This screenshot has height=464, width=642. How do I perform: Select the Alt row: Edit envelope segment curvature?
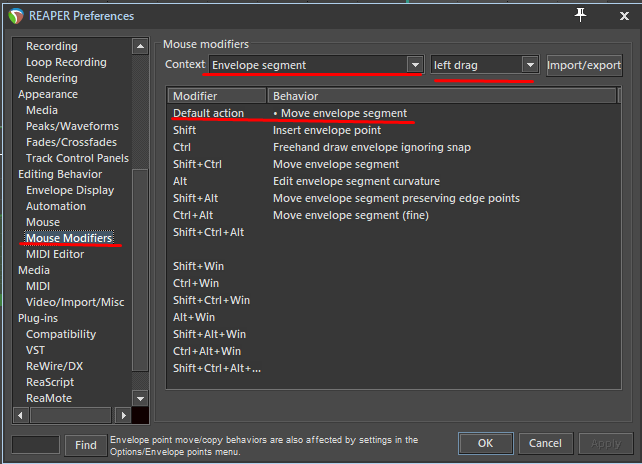393,181
